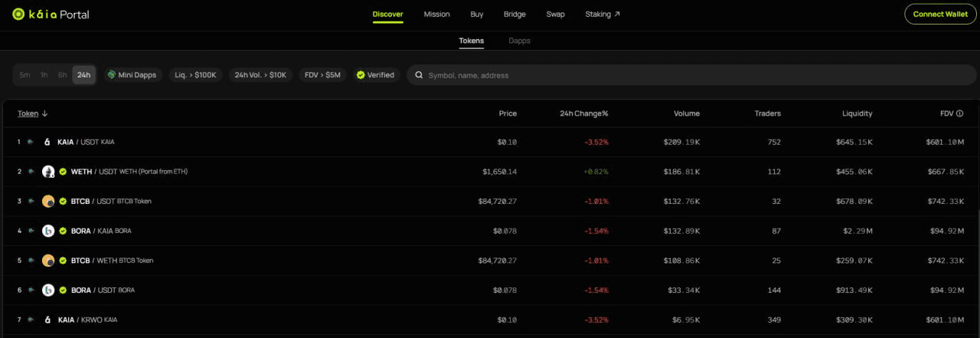980x338 pixels.
Task: Click the $6.95K volume value
Action: point(684,320)
